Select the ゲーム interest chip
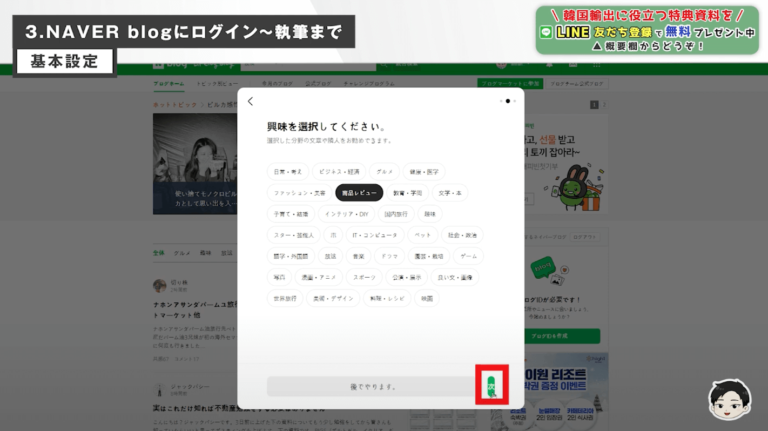Screen dimensions: 768x431 pyautogui.click(x=468, y=256)
